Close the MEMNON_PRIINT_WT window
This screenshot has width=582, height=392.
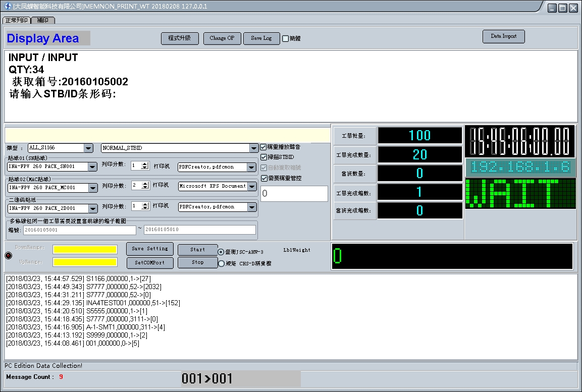573,8
